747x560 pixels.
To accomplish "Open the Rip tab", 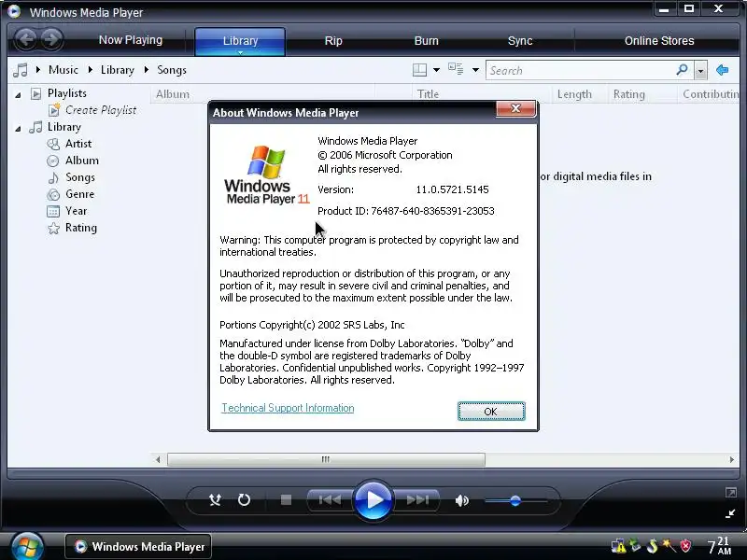I will point(333,41).
